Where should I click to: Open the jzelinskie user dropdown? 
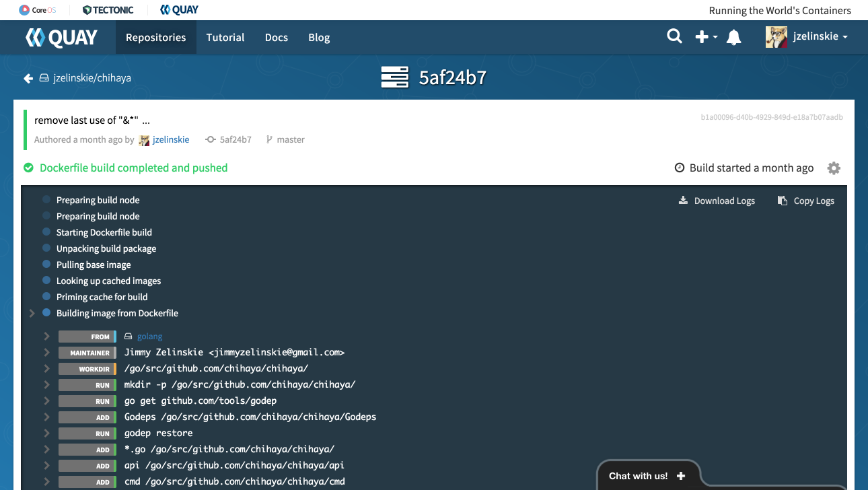tap(820, 36)
